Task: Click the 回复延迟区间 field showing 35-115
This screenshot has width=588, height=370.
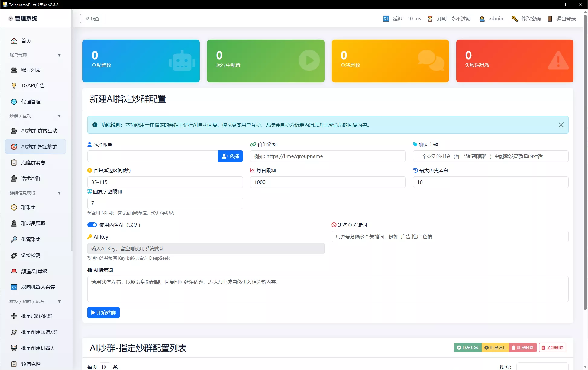Action: [165, 182]
